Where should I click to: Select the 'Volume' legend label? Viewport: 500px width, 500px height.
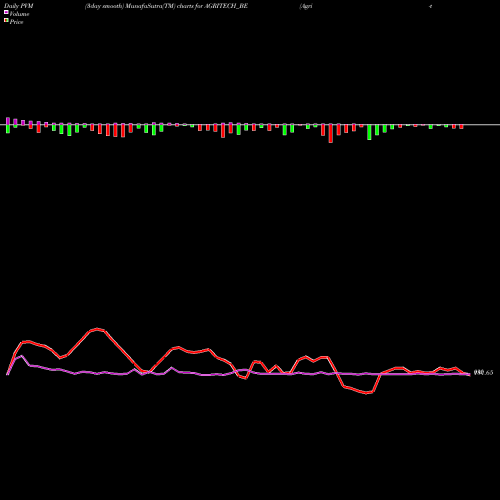tap(19, 14)
